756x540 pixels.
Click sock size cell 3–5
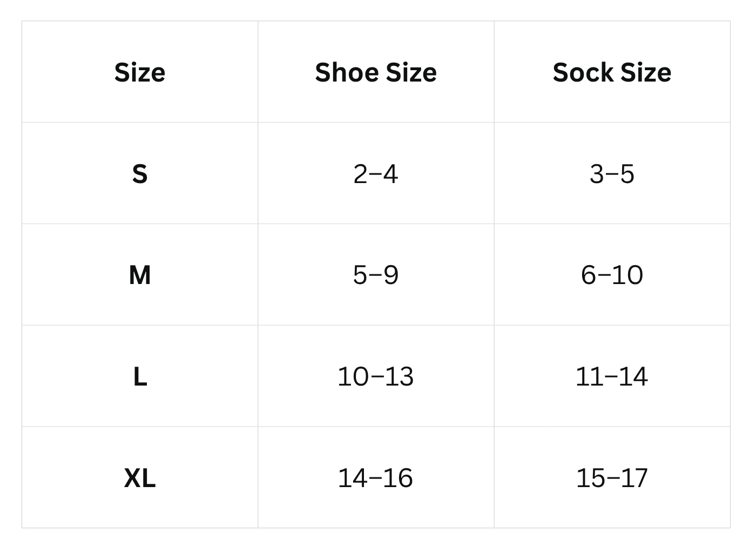(612, 174)
